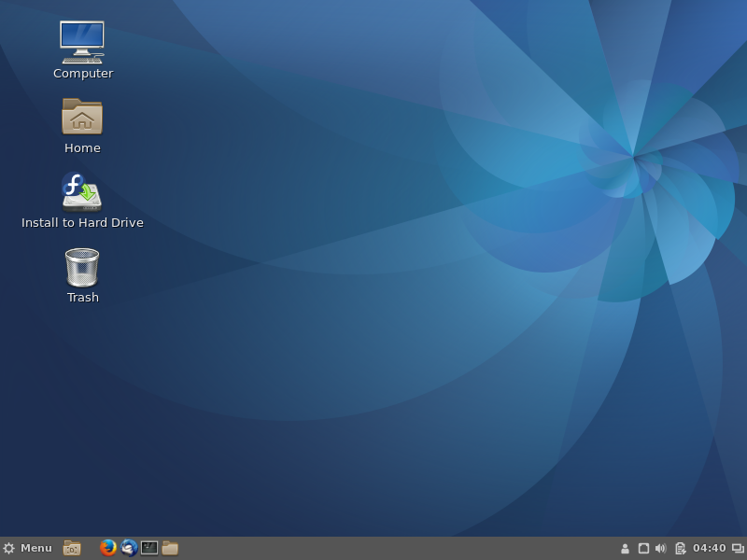Screen dimensions: 747x560
Task: Open the calendar from 04:40 clock
Action: pyautogui.click(x=709, y=548)
